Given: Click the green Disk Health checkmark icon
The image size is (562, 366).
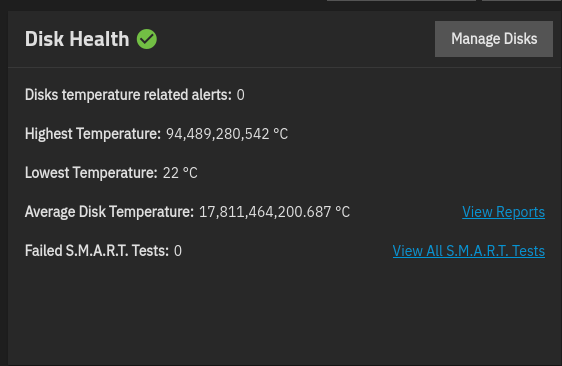Looking at the screenshot, I should click(147, 39).
